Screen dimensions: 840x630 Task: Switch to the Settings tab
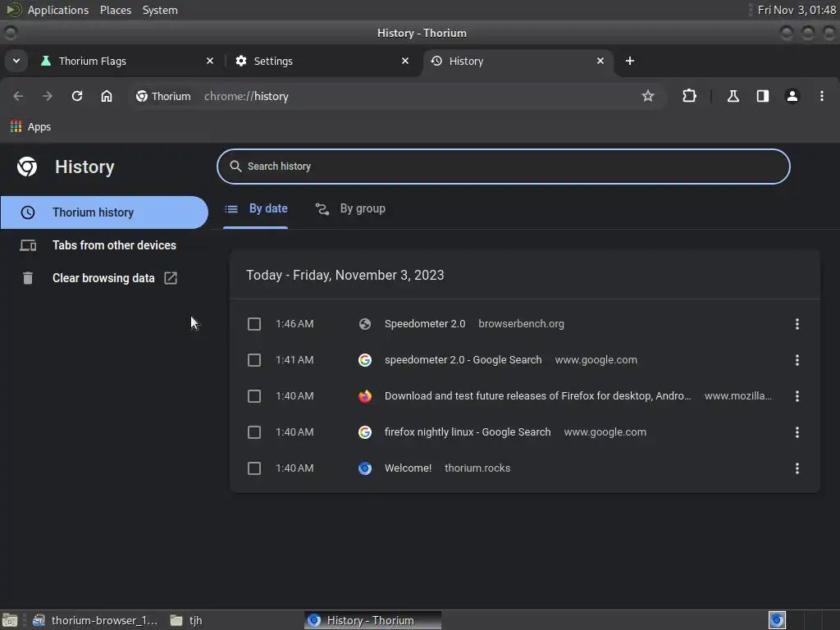(x=322, y=61)
